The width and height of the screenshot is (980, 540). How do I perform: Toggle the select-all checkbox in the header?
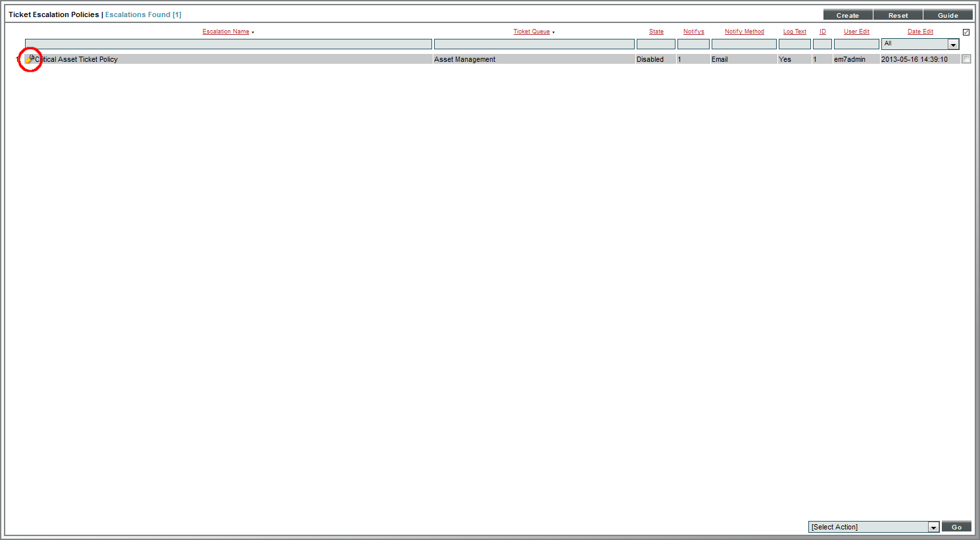[966, 32]
